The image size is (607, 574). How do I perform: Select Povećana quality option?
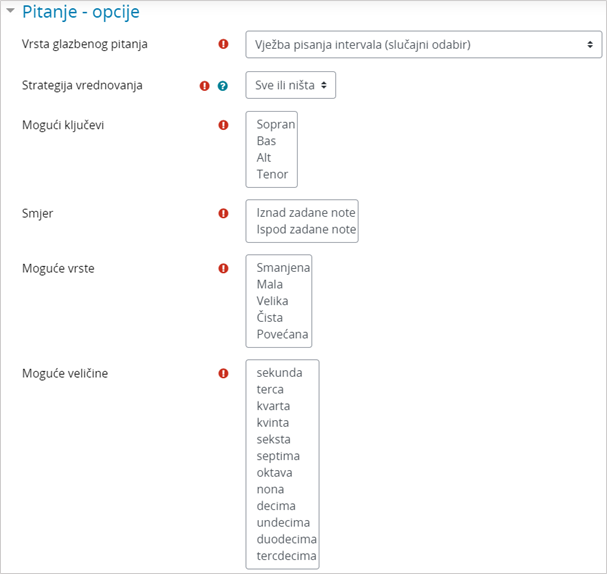pyautogui.click(x=282, y=334)
